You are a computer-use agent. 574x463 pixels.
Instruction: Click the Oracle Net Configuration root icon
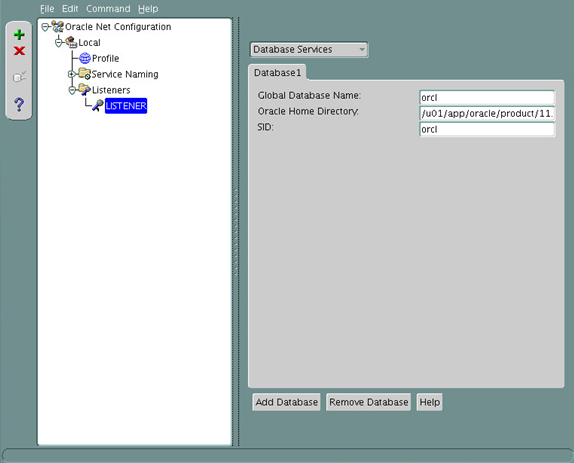click(x=57, y=26)
